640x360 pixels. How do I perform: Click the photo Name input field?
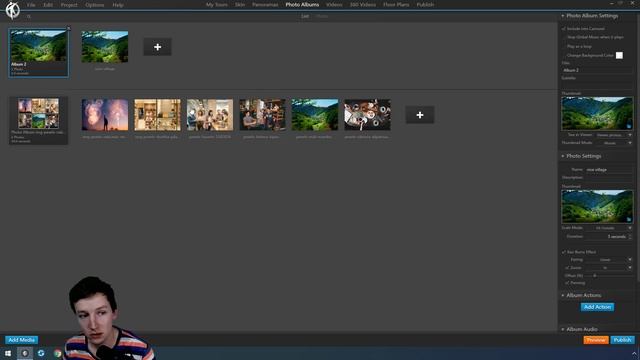tap(609, 169)
